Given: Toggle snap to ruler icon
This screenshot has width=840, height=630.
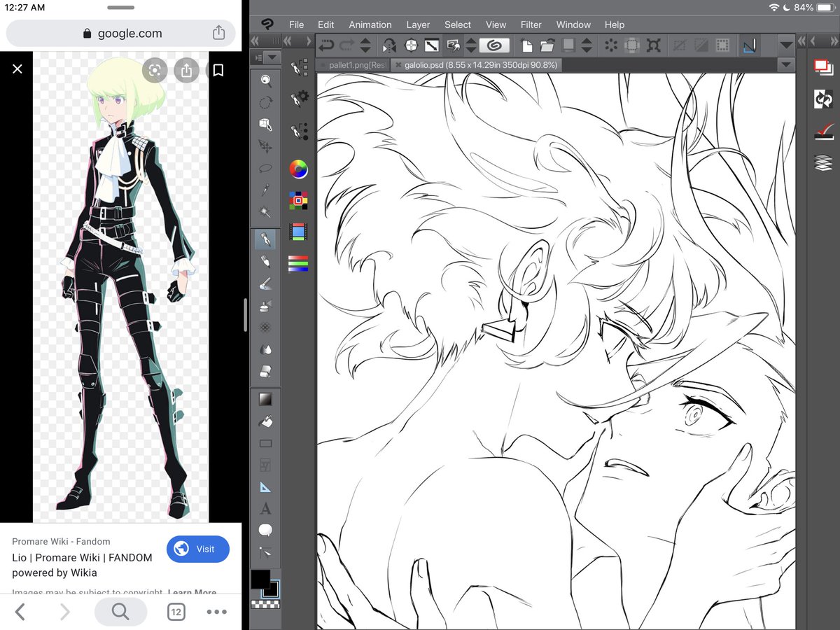Looking at the screenshot, I should pos(750,45).
